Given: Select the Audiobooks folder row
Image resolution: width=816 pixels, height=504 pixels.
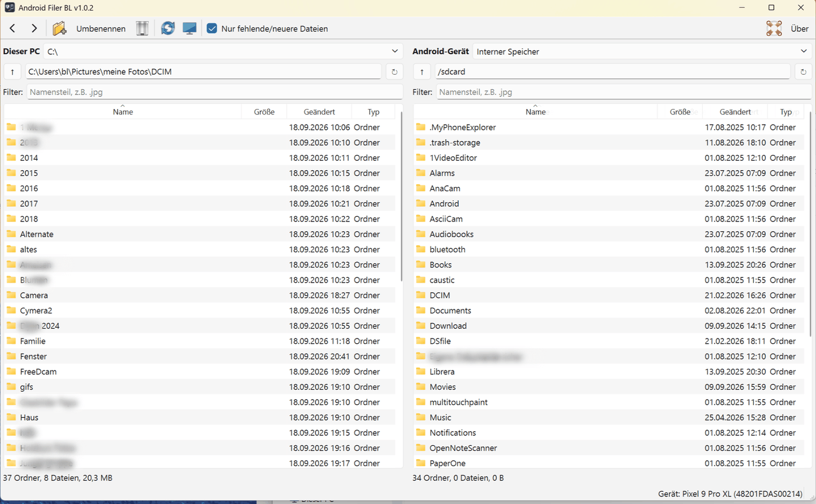Looking at the screenshot, I should pos(610,234).
